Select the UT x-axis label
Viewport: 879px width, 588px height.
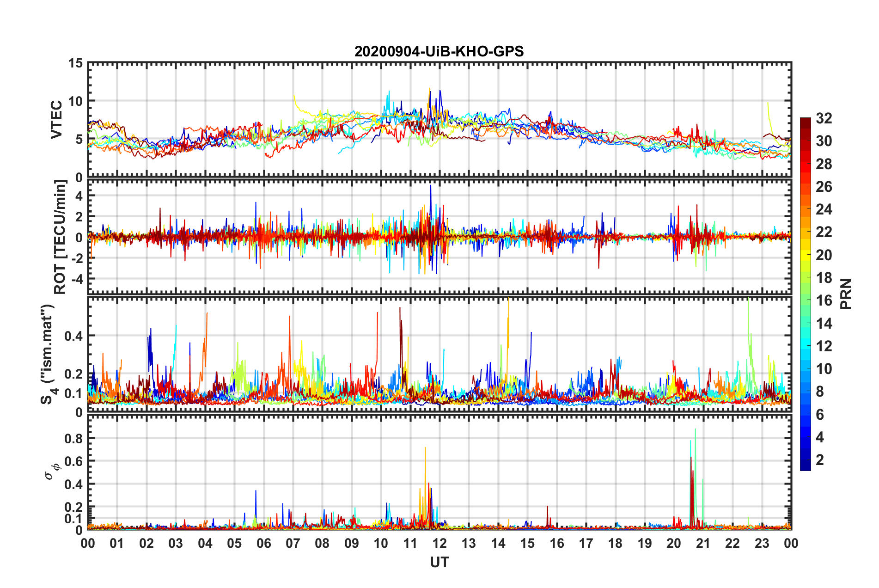[x=439, y=562]
